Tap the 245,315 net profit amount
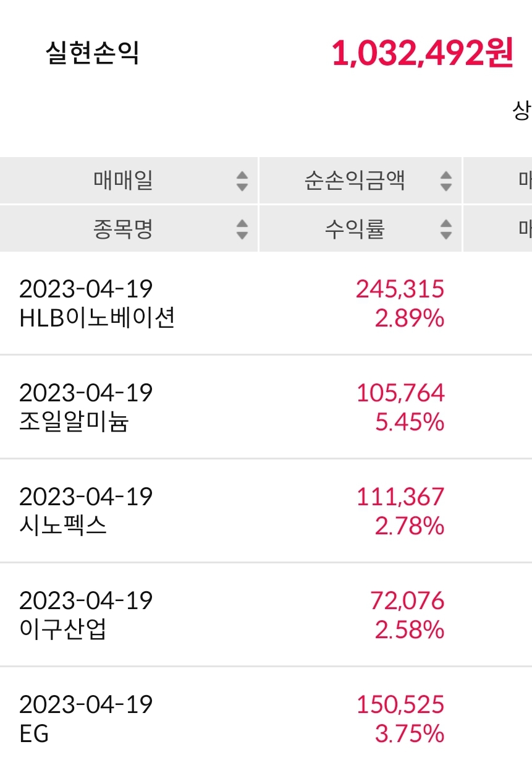The height and width of the screenshot is (773, 532). (x=400, y=289)
